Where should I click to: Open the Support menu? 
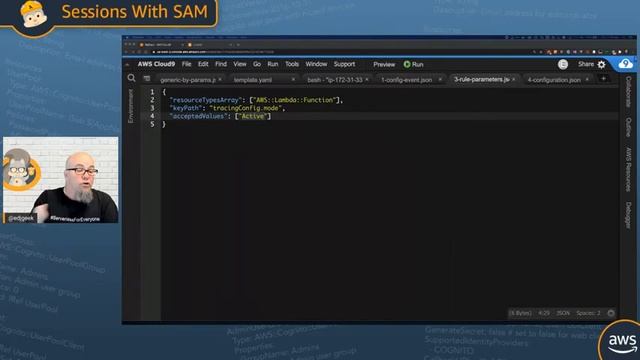(x=344, y=64)
